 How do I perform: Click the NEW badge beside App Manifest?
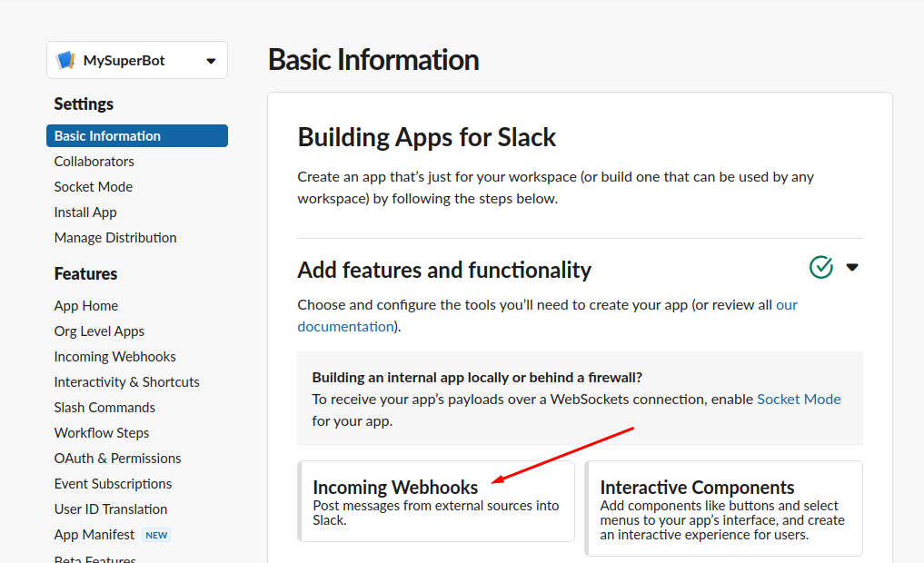click(x=156, y=535)
